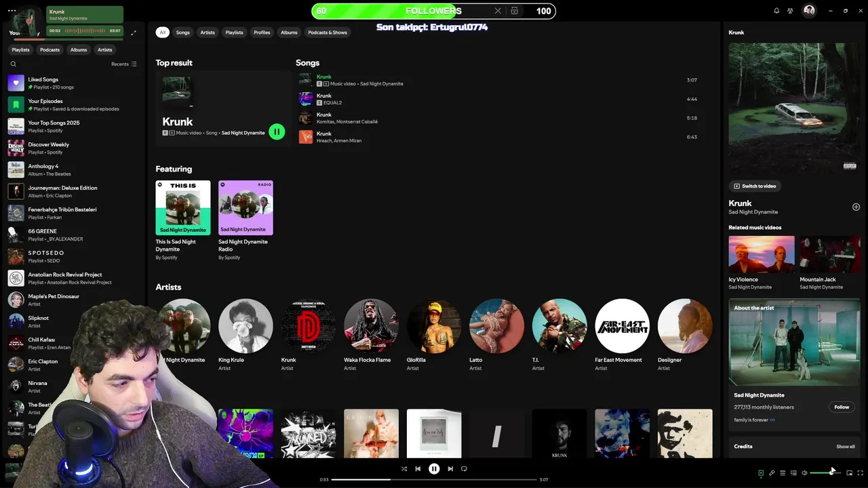Switch to video button in right panel
Image resolution: width=868 pixels, height=488 pixels.
click(755, 186)
